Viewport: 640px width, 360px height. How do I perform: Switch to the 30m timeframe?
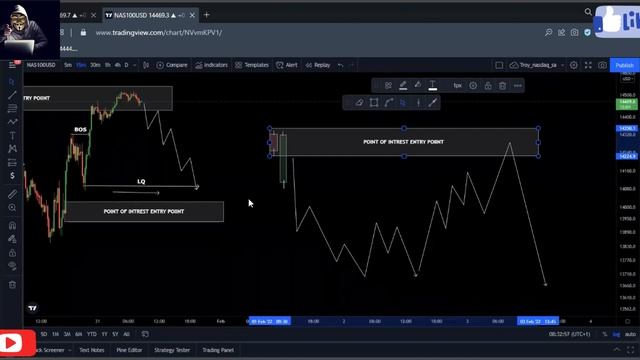pyautogui.click(x=95, y=65)
